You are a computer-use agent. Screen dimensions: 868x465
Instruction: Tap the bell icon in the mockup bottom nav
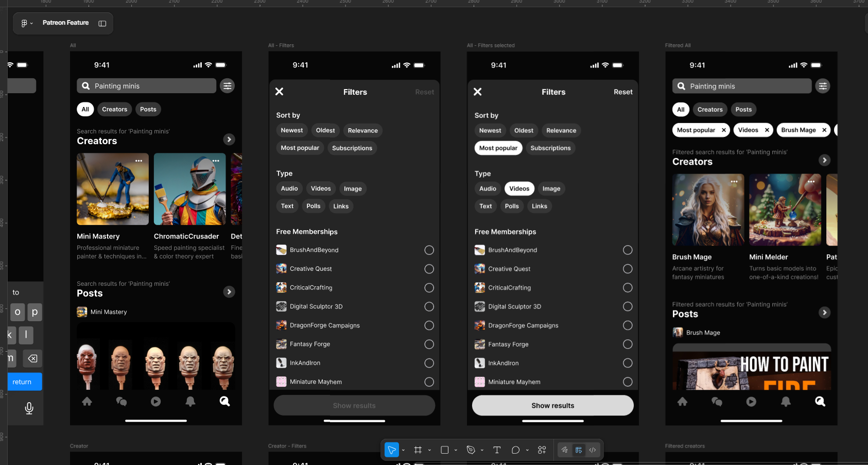(x=190, y=402)
